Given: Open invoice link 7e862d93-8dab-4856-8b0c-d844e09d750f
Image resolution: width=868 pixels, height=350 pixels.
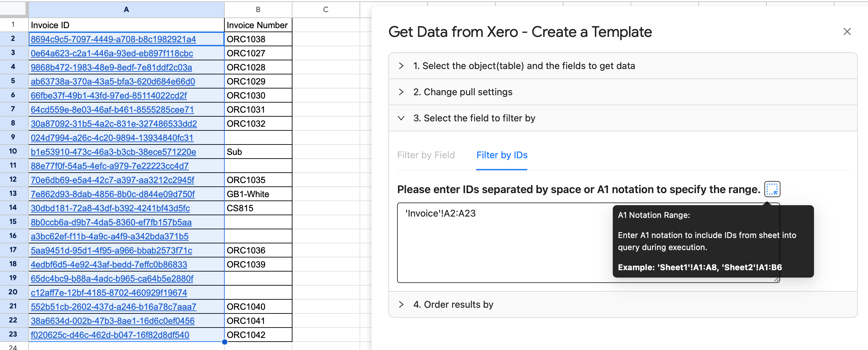Looking at the screenshot, I should 113,194.
